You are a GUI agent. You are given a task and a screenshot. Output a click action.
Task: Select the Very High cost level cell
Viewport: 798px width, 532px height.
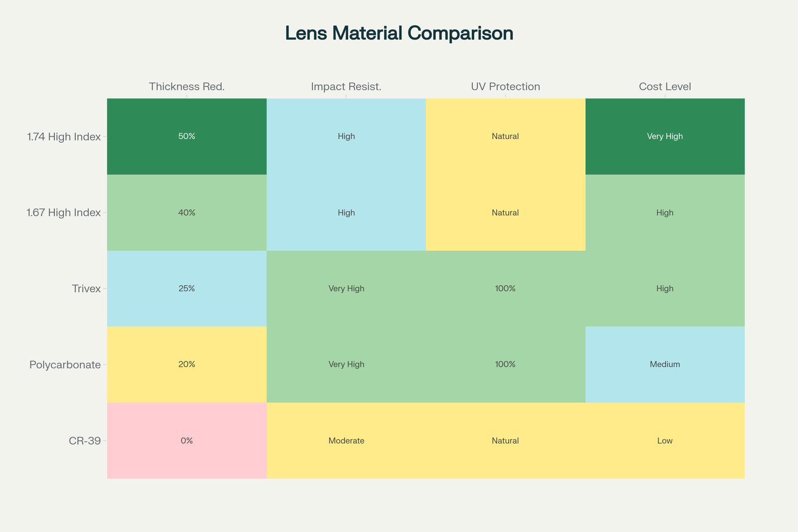[x=665, y=136]
